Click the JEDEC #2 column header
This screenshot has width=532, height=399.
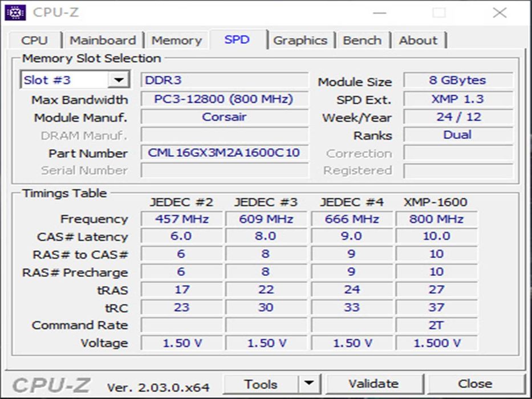click(x=181, y=202)
